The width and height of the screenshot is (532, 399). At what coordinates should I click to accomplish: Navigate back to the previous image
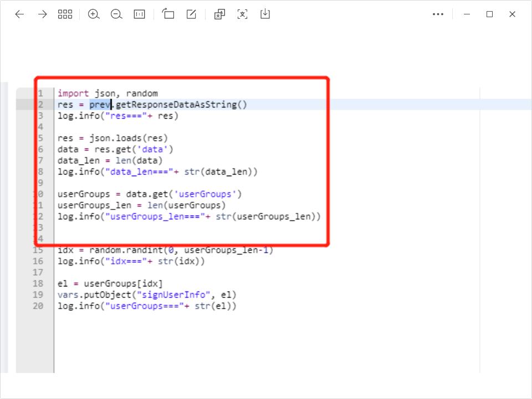tap(19, 14)
